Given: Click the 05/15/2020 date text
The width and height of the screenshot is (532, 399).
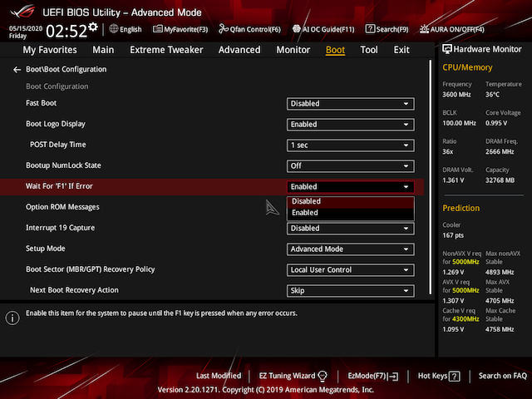Looking at the screenshot, I should click(x=26, y=28).
